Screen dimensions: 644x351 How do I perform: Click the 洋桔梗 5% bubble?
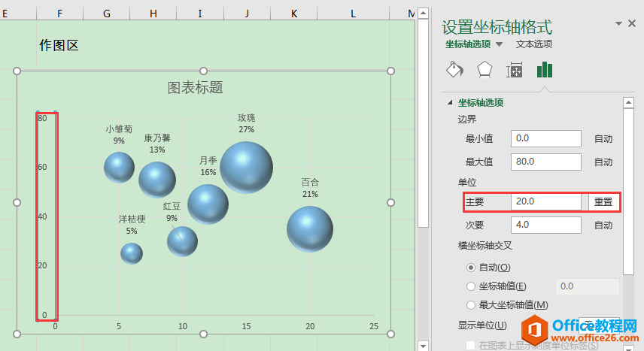(132, 253)
